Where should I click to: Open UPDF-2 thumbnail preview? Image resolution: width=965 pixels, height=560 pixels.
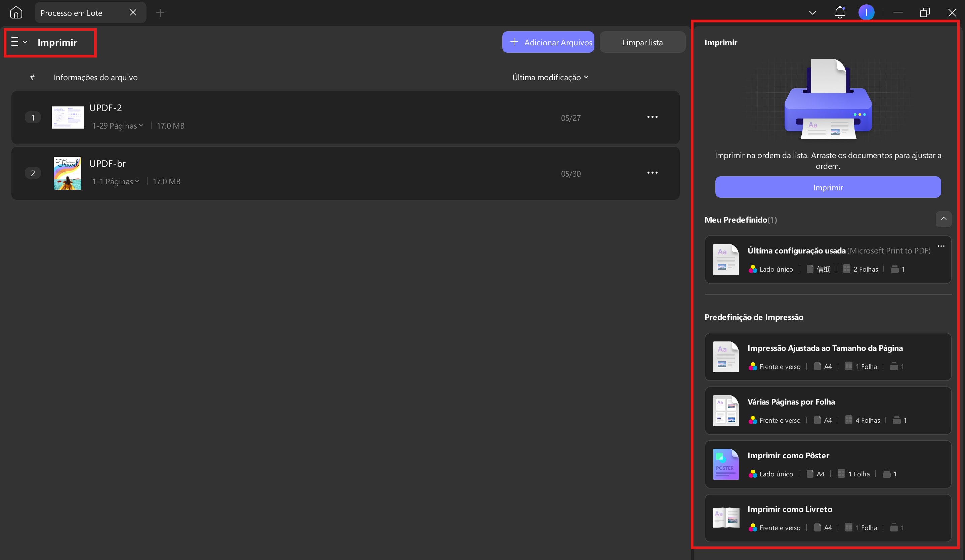click(x=68, y=118)
